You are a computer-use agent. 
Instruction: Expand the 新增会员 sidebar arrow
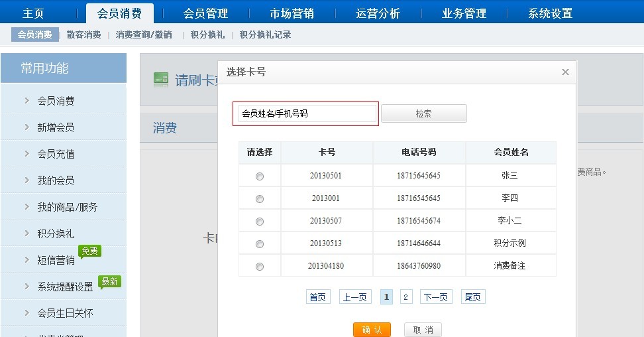pyautogui.click(x=27, y=127)
